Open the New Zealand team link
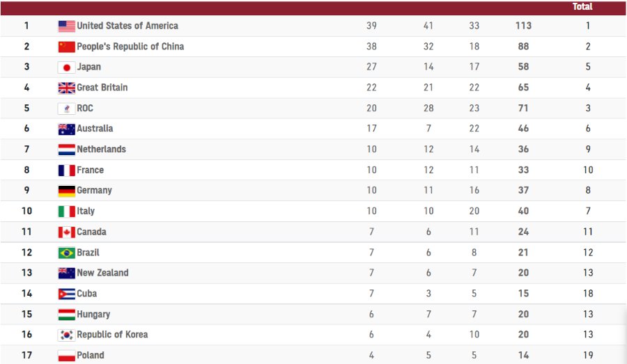The image size is (627, 364). (102, 273)
